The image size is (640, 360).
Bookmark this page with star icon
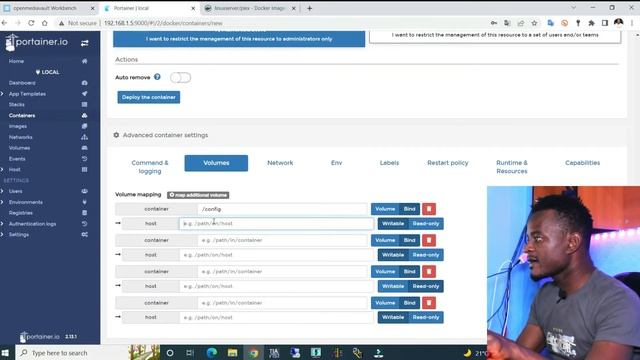(x=534, y=23)
